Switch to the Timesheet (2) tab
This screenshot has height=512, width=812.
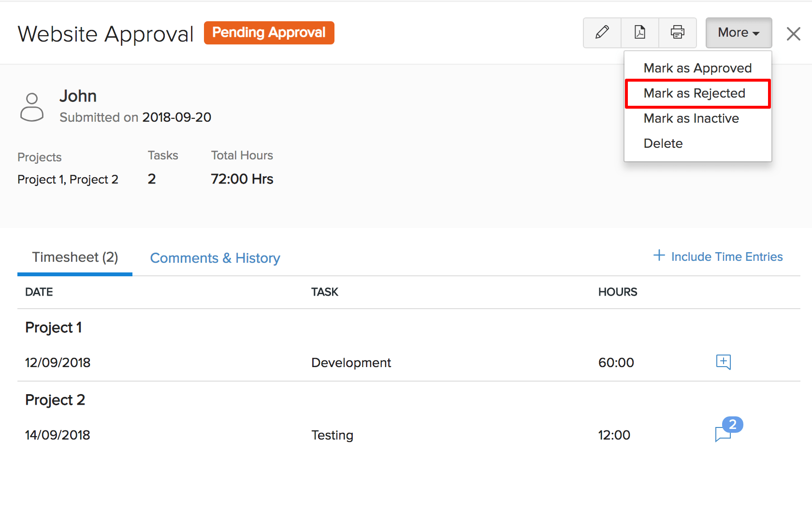tap(75, 257)
